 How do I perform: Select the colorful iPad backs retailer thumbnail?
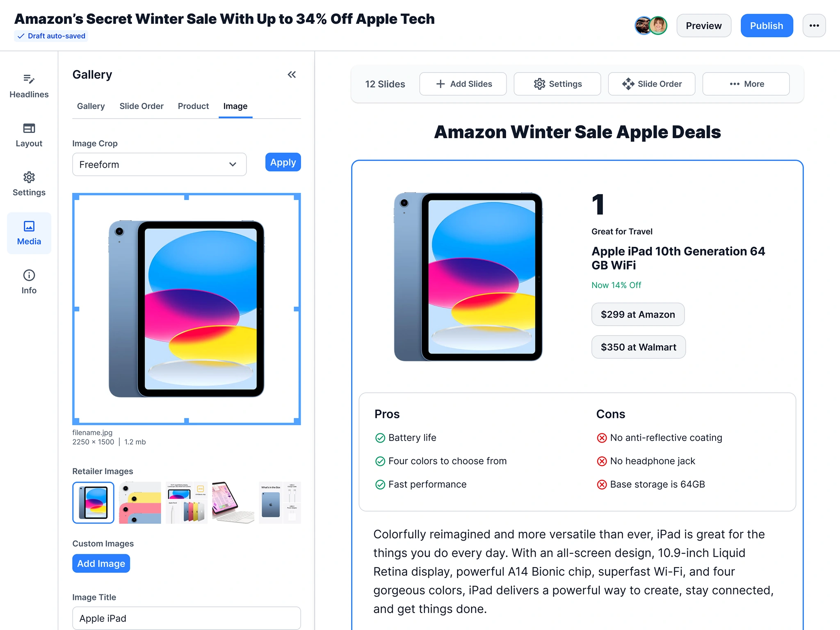coord(140,502)
